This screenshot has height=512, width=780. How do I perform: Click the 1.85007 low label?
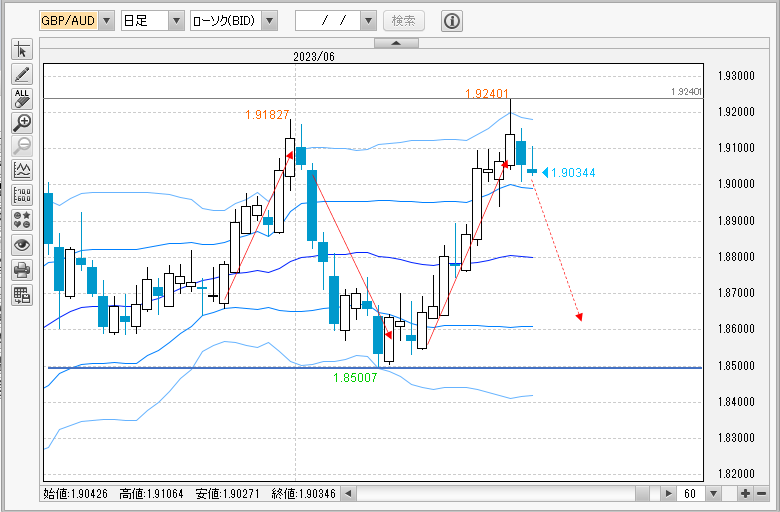tap(355, 378)
